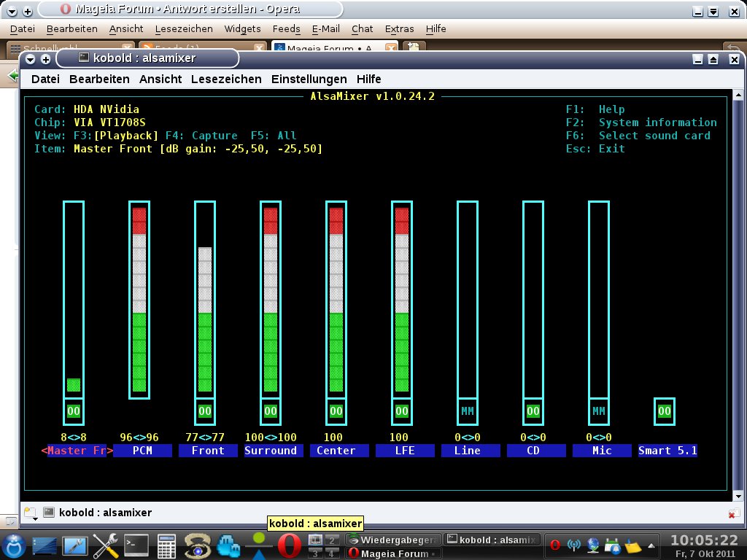747x560 pixels.
Task: Select the LFE channel label
Action: pyautogui.click(x=405, y=451)
